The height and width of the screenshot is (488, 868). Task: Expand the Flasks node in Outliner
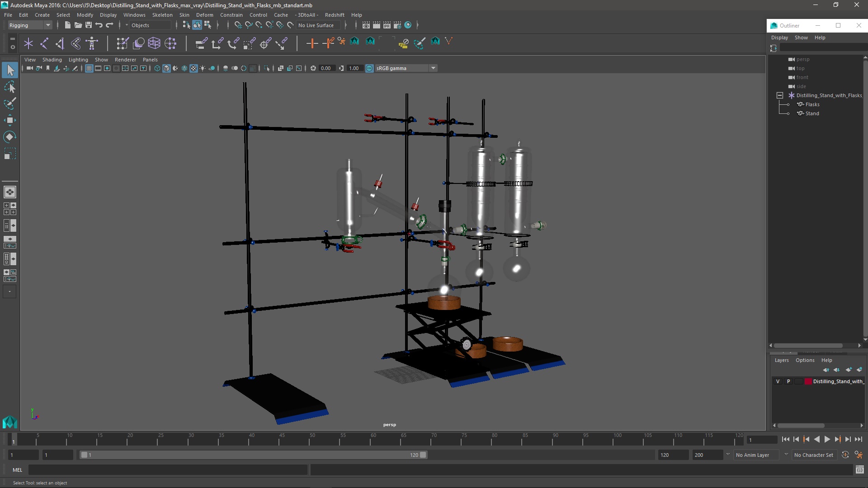tap(788, 104)
